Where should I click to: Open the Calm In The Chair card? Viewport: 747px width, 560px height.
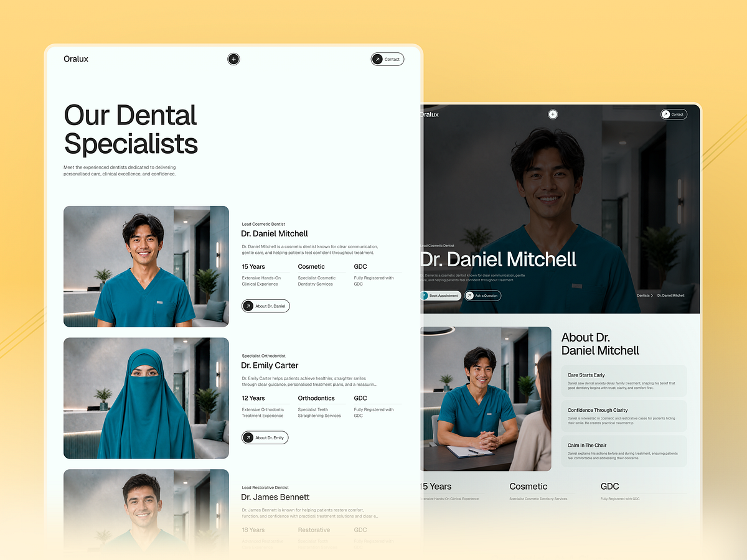[624, 452]
